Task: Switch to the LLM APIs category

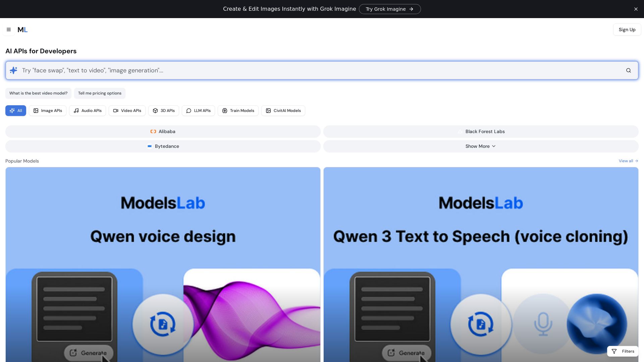Action: point(198,111)
